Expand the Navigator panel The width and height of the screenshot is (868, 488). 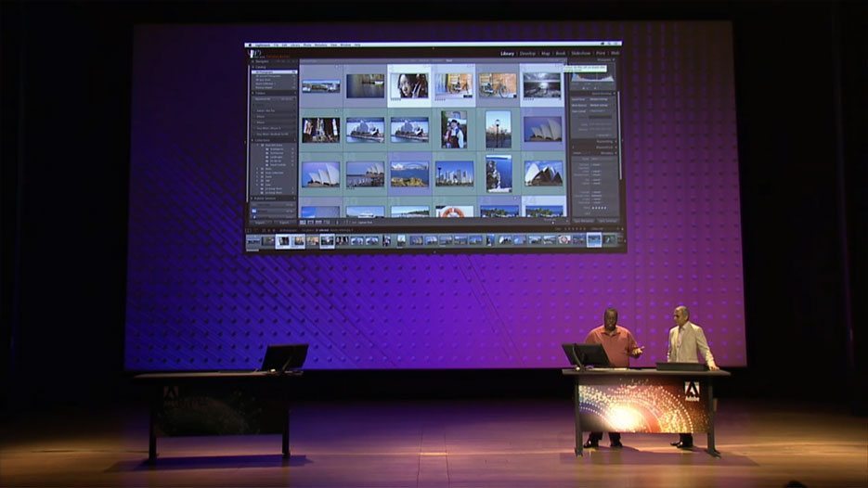coord(253,61)
